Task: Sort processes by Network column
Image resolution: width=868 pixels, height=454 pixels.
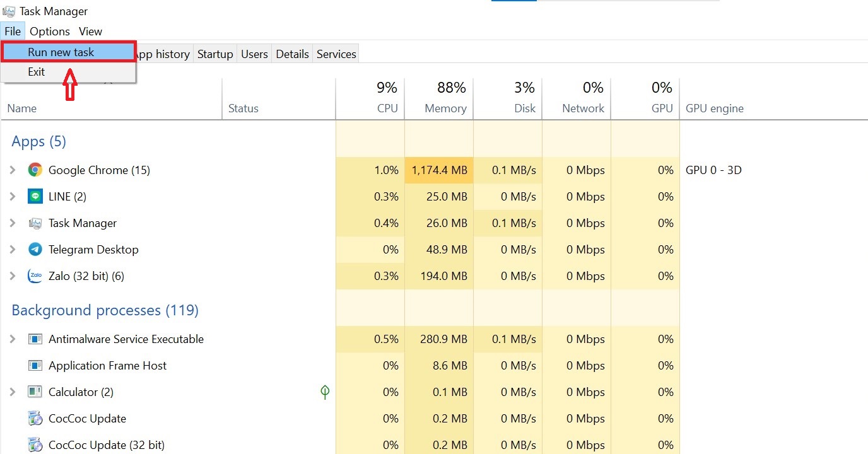Action: pyautogui.click(x=577, y=99)
